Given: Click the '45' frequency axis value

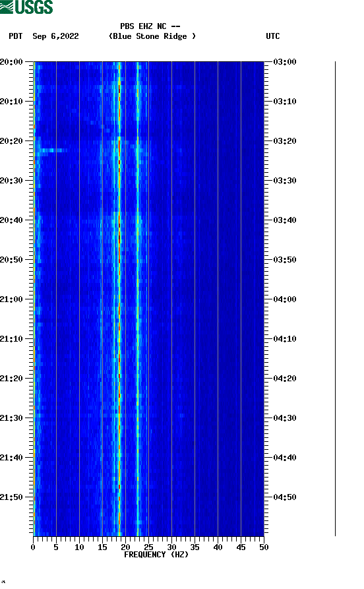Looking at the screenshot, I should pos(241,547).
